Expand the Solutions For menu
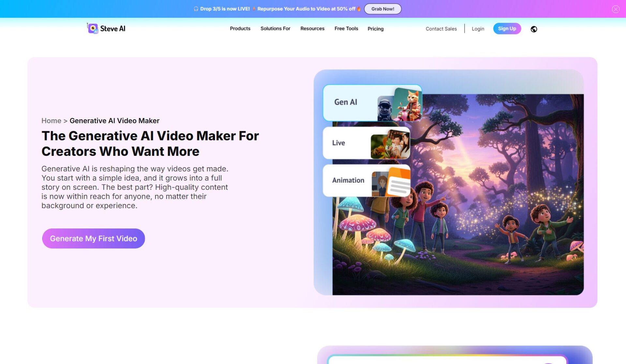Viewport: 626px width, 364px height. (x=275, y=29)
